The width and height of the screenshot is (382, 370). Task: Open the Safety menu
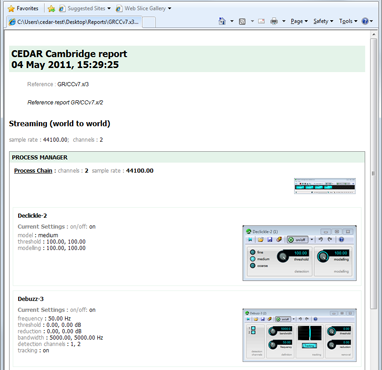tap(323, 21)
